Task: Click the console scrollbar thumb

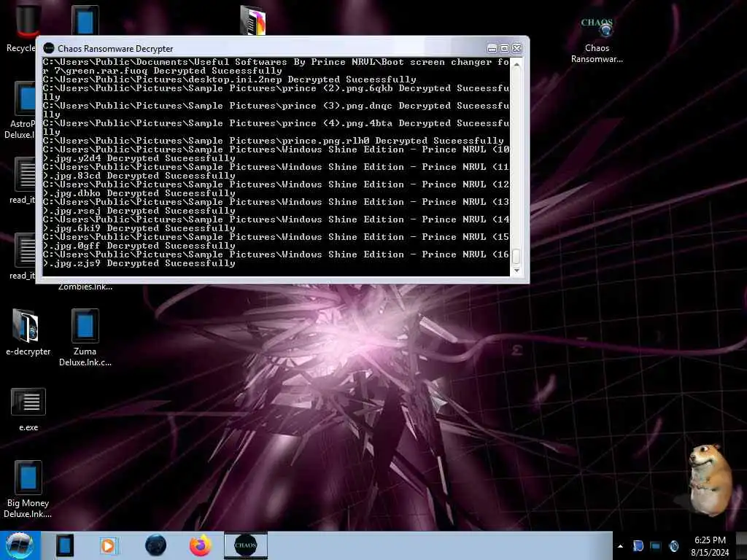Action: 516,256
